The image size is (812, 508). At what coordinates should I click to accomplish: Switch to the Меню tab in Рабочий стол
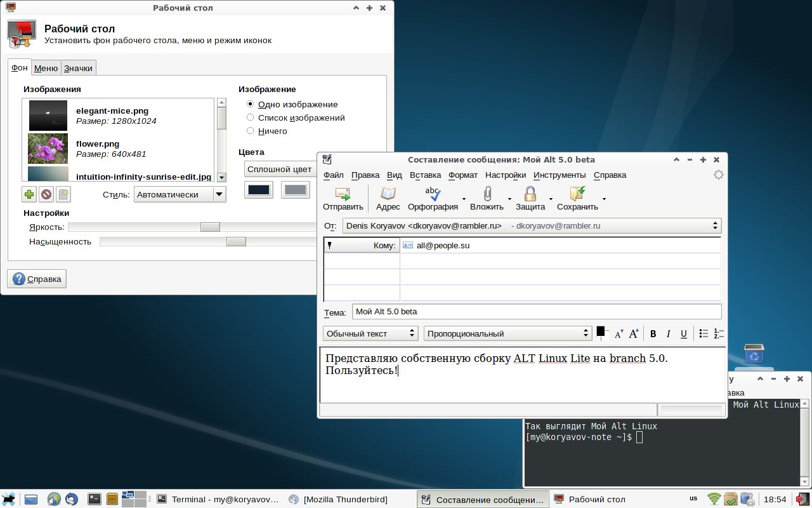(x=46, y=68)
